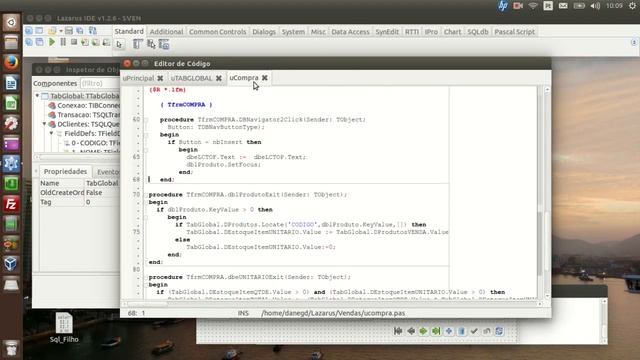Open the volume control in top panel
This screenshot has height=360, width=640.
click(595, 6)
